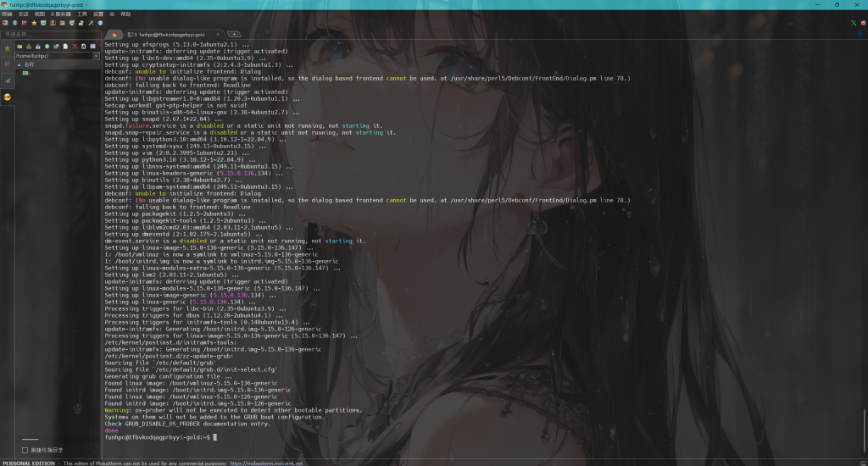Click the red X delete icon in SFTP toolbar

coord(75,47)
